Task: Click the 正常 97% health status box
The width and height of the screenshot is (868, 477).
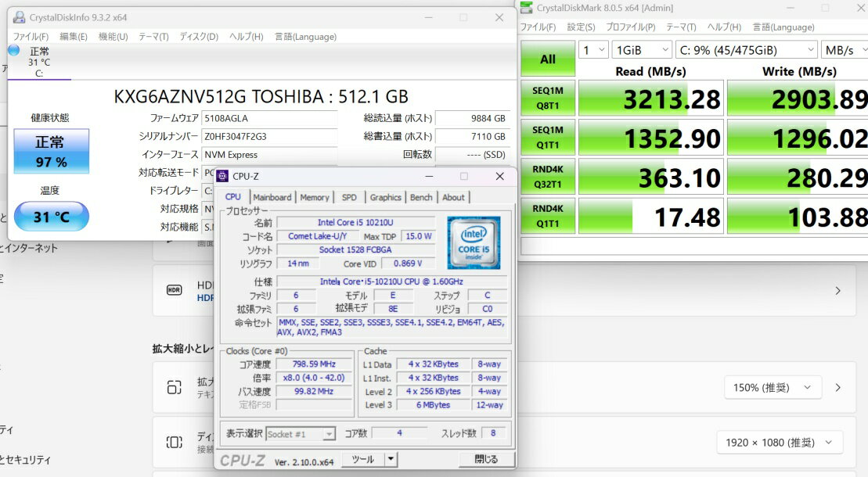Action: [x=52, y=152]
